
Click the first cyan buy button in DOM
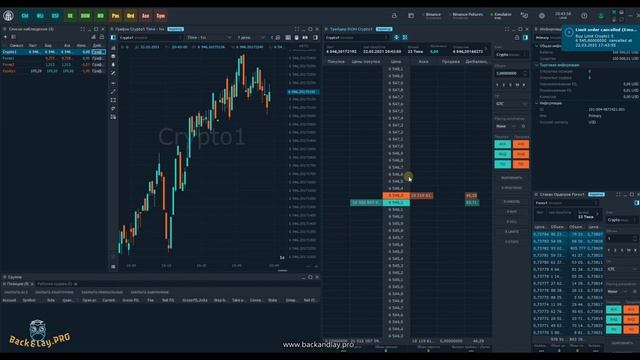click(502, 144)
